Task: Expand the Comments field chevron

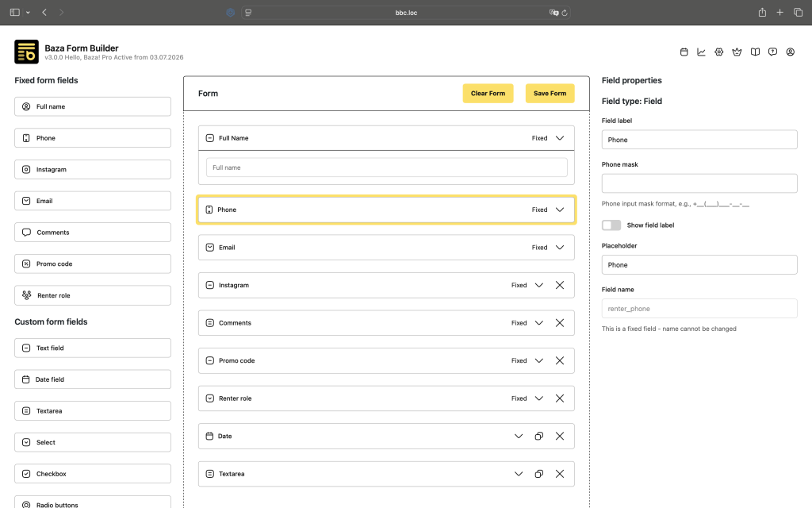Action: point(539,323)
